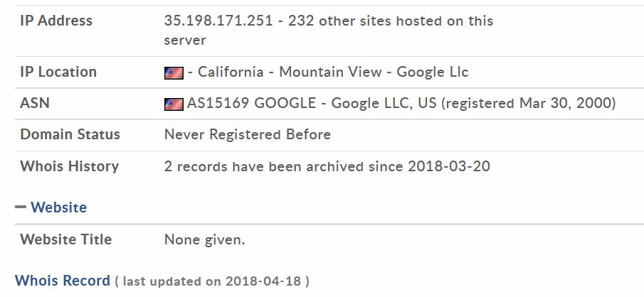Select Never Registered Before status text

pos(248,134)
